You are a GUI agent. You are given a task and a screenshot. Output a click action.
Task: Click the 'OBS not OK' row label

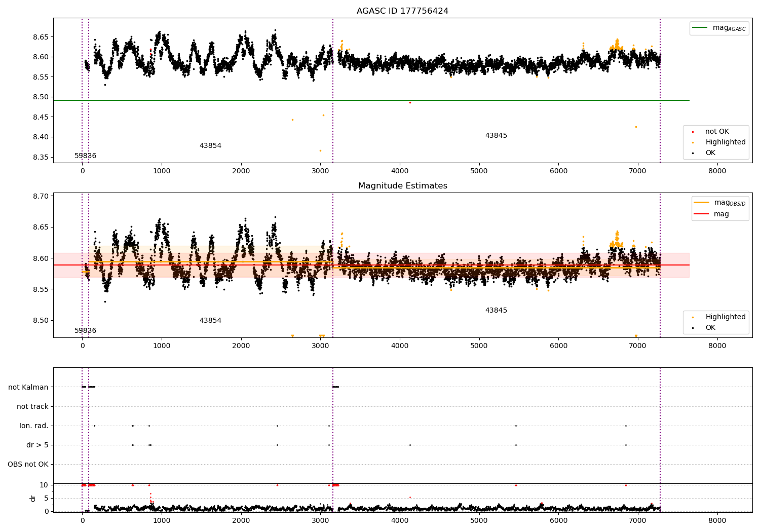[28, 465]
